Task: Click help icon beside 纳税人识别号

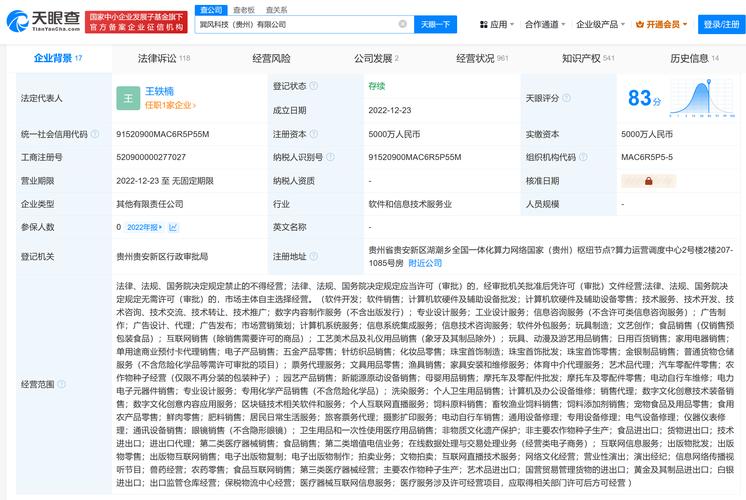Action: tap(330, 157)
